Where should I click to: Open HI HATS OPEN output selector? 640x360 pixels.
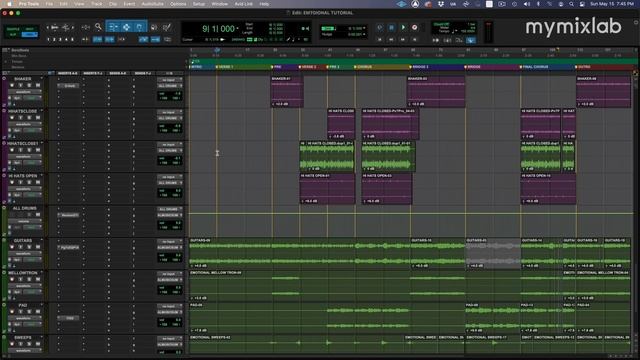(170, 183)
